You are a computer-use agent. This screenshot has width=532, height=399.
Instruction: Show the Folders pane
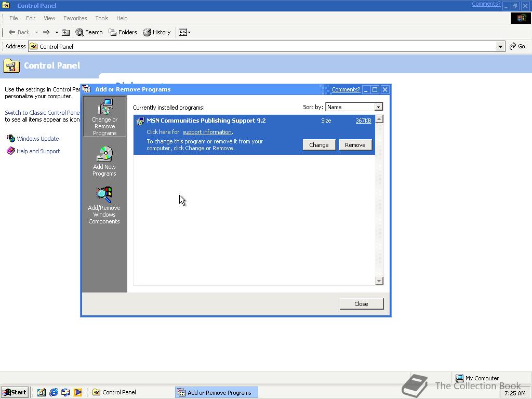click(123, 32)
